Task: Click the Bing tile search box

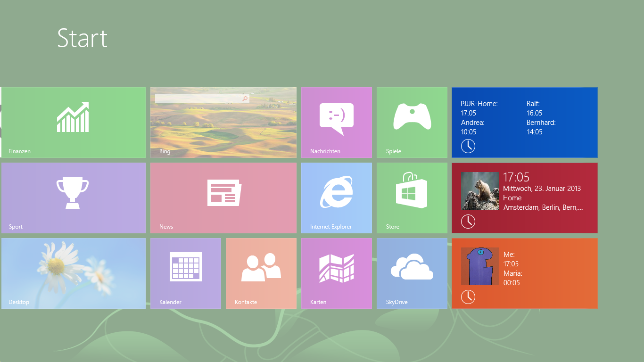Action: pos(202,99)
